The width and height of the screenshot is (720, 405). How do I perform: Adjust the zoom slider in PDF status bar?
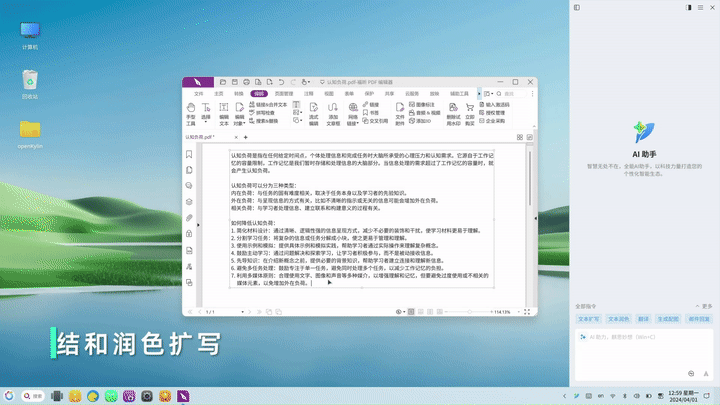point(469,312)
